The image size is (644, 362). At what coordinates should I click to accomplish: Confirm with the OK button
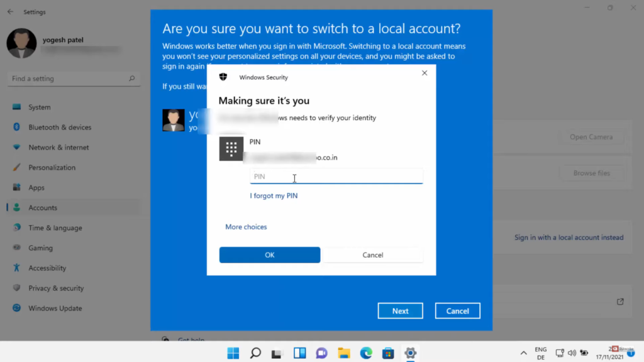[x=269, y=255]
